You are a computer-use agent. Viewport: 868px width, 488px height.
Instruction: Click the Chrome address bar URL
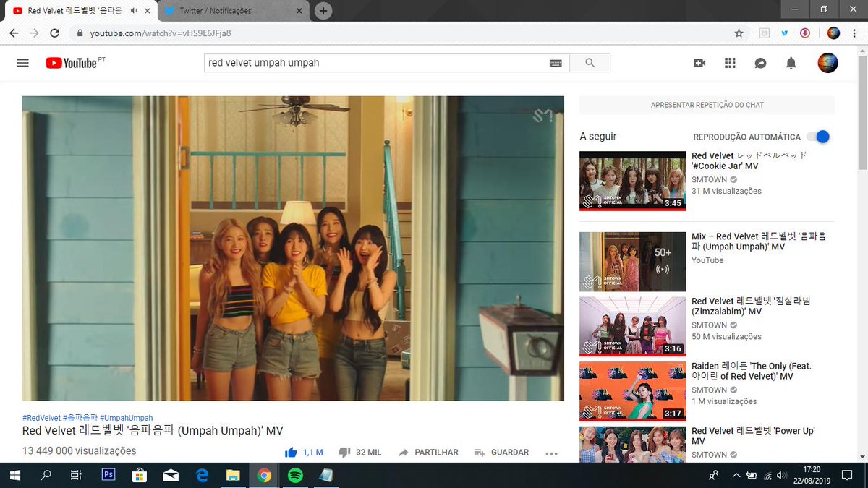pos(161,33)
